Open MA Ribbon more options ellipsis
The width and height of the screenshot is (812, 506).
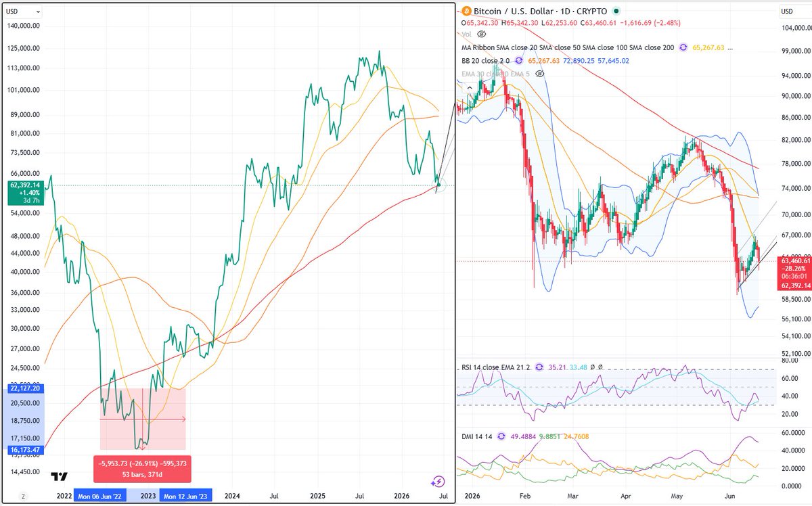(x=729, y=47)
